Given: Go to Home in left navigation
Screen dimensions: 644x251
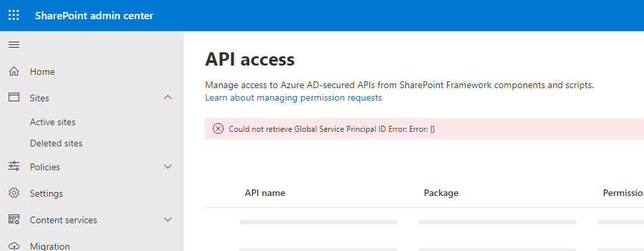Looking at the screenshot, I should 42,72.
